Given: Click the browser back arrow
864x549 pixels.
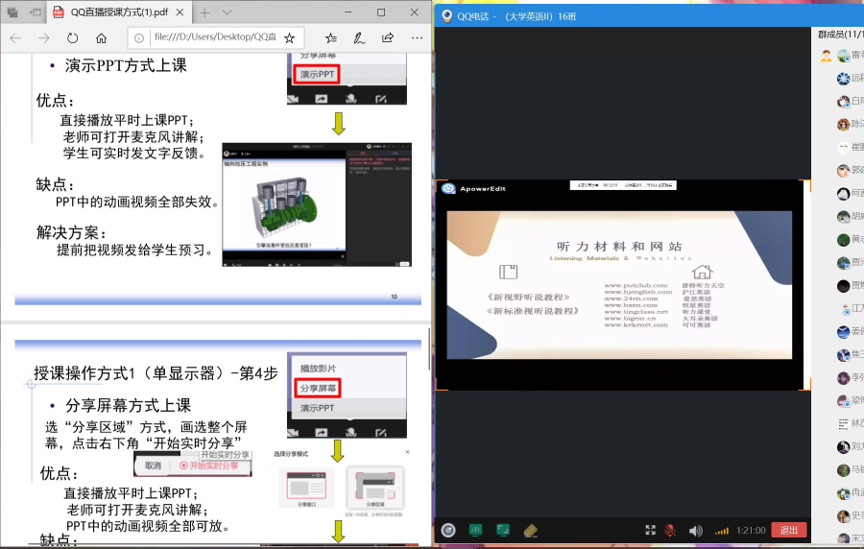Looking at the screenshot, I should tap(15, 38).
